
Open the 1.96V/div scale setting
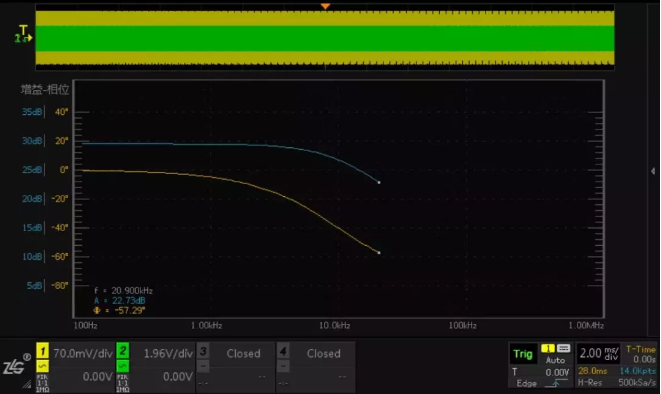(168, 353)
